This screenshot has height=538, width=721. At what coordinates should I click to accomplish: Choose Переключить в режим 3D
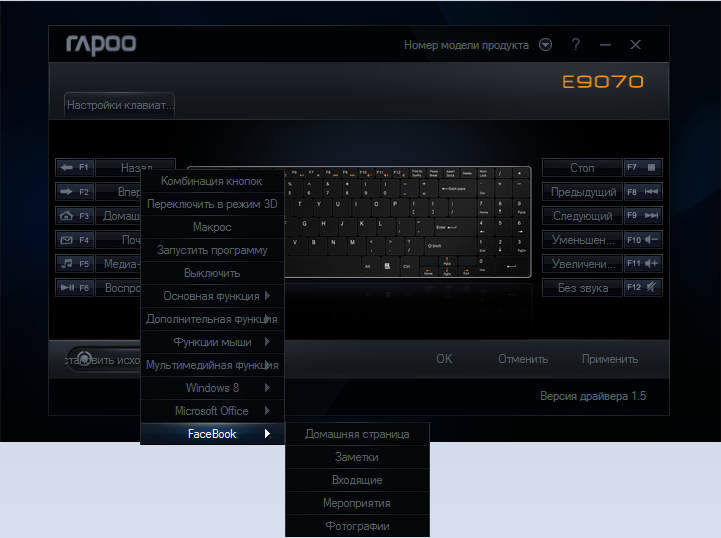tap(212, 204)
